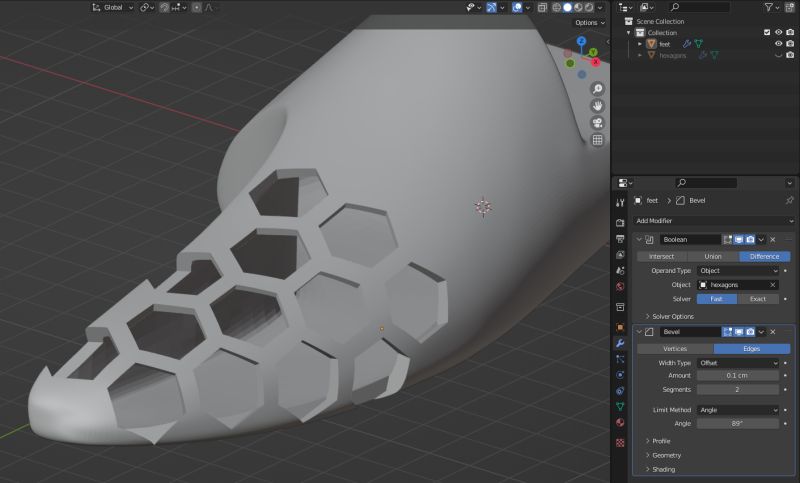
Task: Show the hexagons object in viewport
Action: click(779, 55)
